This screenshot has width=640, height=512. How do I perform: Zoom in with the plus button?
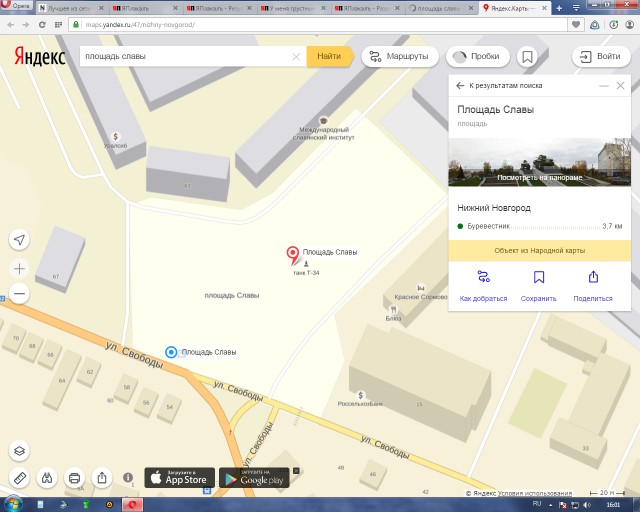pos(19,268)
